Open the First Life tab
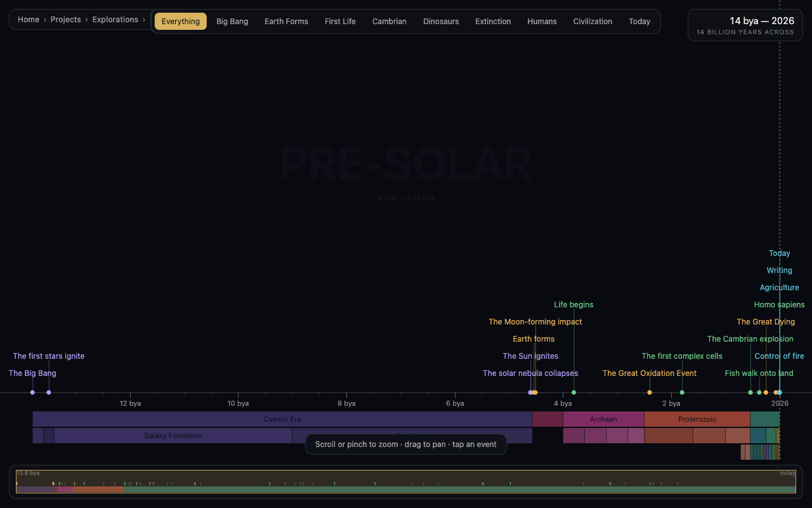Viewport: 812px width, 508px height. click(340, 21)
